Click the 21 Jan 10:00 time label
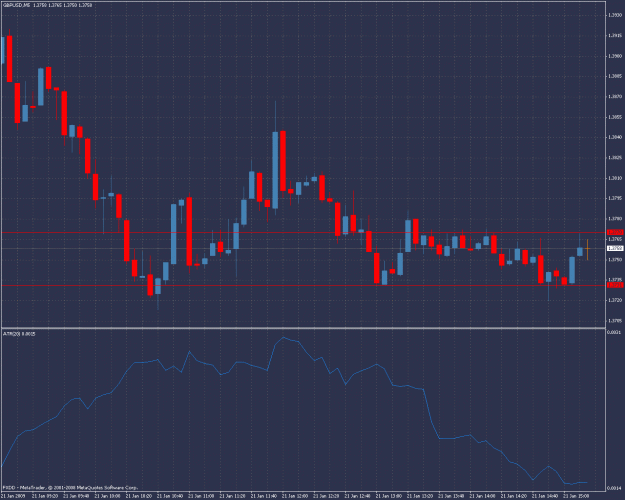The width and height of the screenshot is (625, 500). 107,496
